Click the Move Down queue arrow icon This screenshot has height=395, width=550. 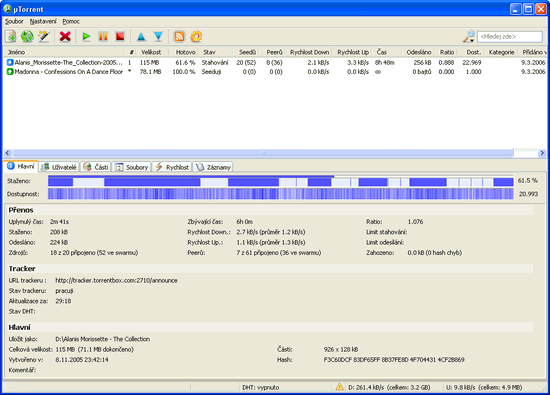pos(158,36)
